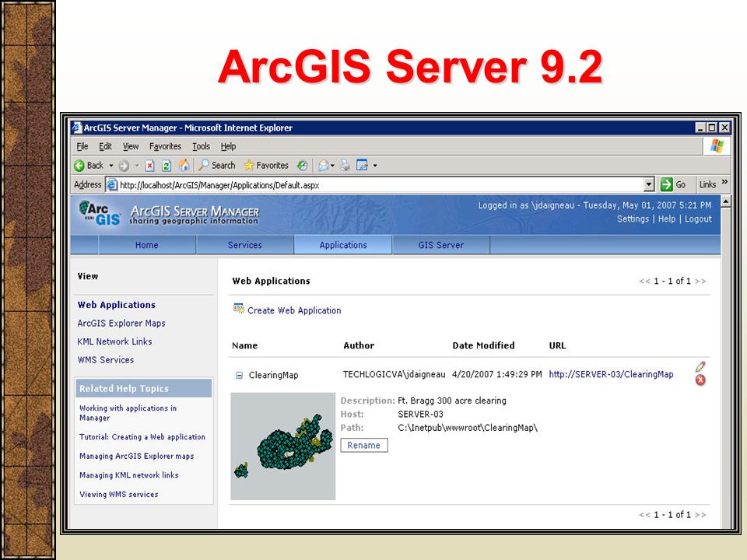Viewport: 747px width, 560px height.
Task: Click the History icon
Action: pyautogui.click(x=302, y=166)
